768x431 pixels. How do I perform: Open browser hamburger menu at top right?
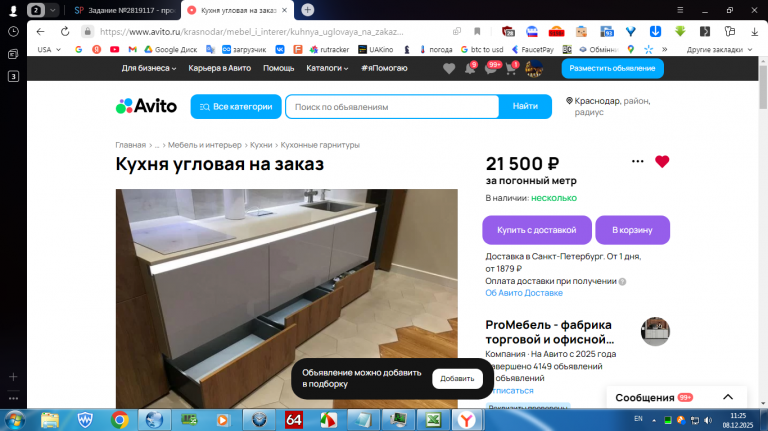[680, 10]
